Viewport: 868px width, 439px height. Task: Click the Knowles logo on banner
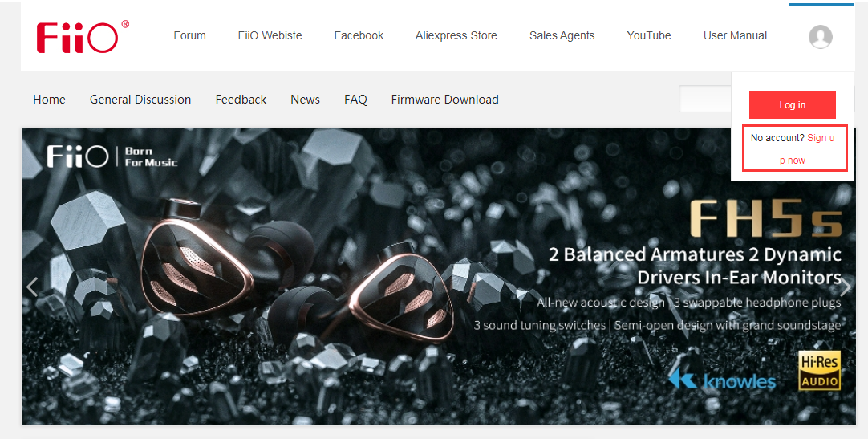723,380
